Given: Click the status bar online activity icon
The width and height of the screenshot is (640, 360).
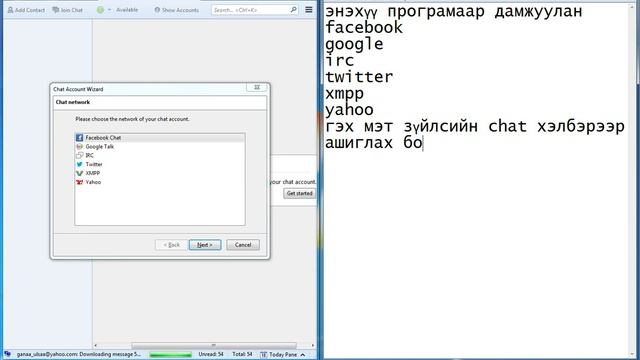Looking at the screenshot, I should (7, 354).
